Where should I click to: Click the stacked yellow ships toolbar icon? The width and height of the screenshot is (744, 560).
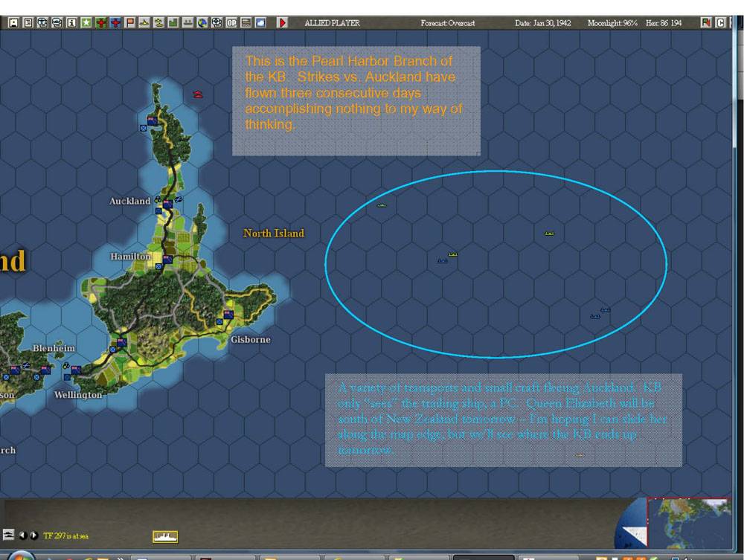(159, 23)
